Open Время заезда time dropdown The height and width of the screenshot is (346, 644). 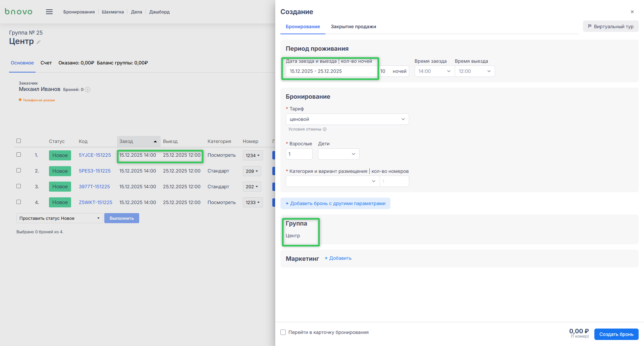click(434, 71)
